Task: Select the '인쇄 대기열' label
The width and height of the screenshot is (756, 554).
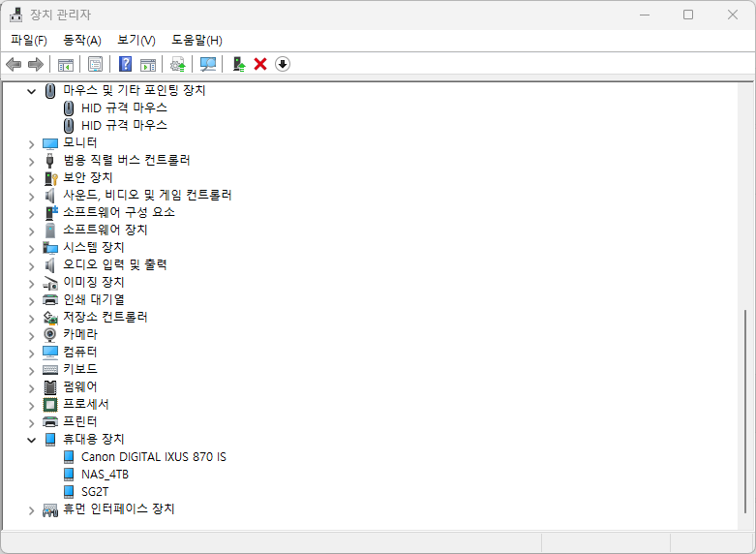Action: [94, 299]
